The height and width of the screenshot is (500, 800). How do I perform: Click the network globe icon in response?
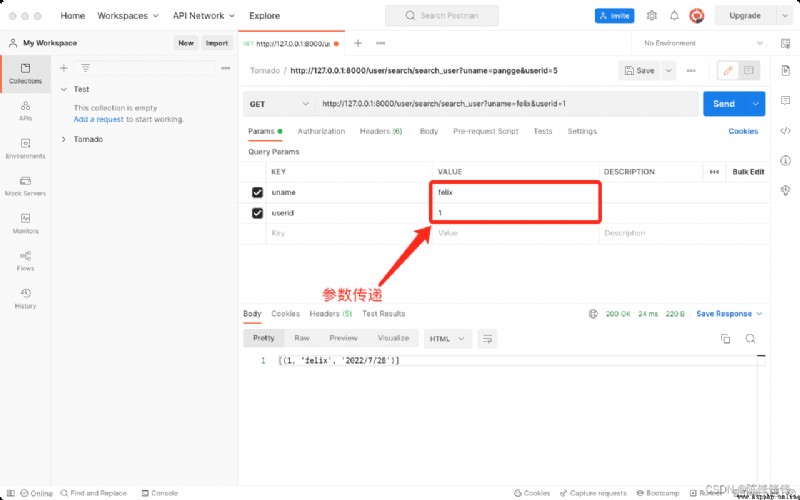pyautogui.click(x=593, y=314)
